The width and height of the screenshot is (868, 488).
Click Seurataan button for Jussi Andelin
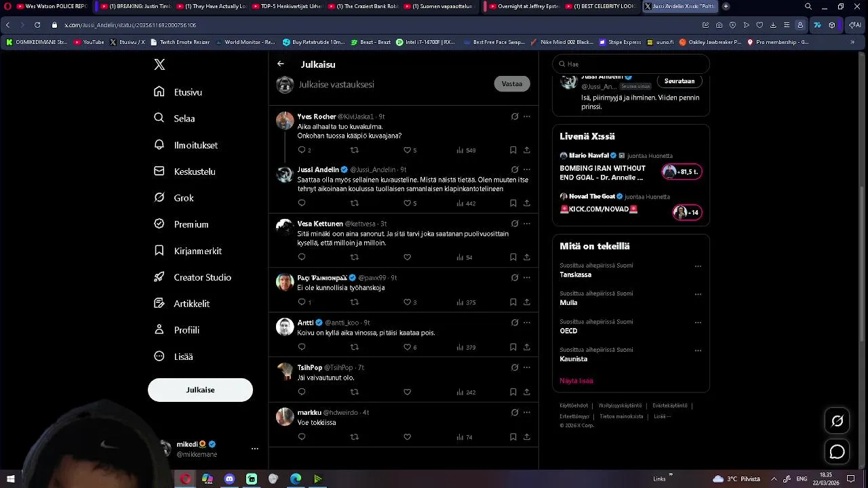point(679,81)
